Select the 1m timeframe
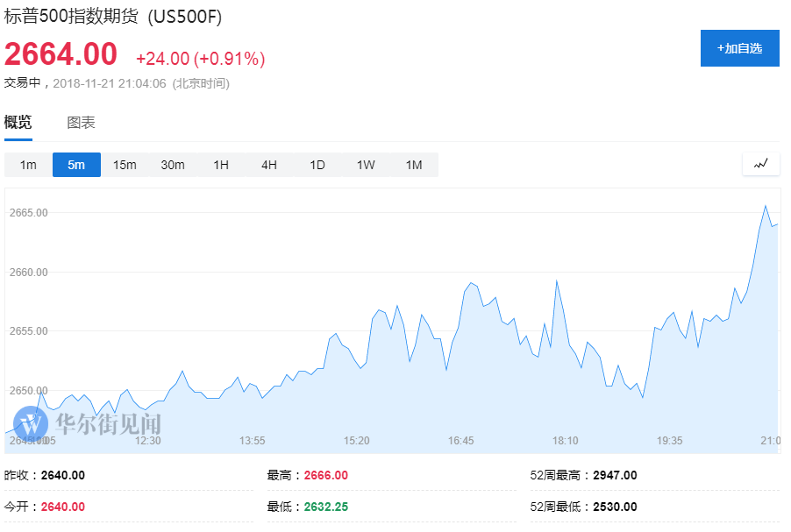The height and width of the screenshot is (532, 791). click(28, 165)
